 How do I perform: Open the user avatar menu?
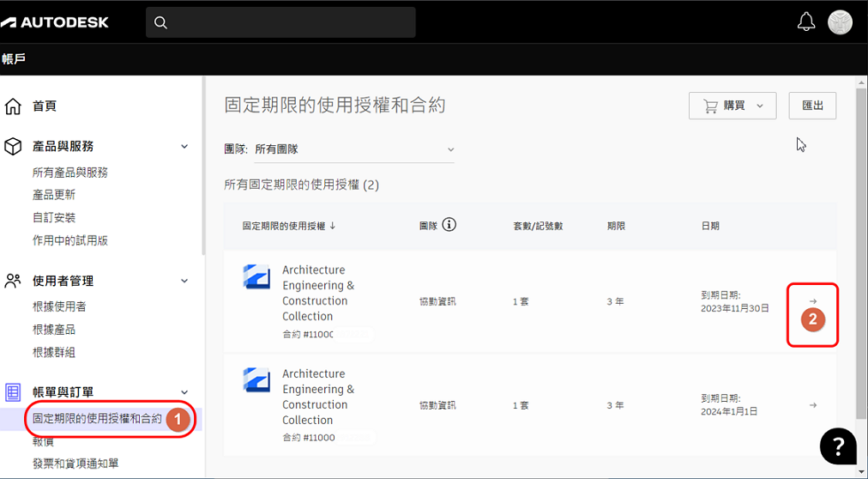[x=840, y=22]
